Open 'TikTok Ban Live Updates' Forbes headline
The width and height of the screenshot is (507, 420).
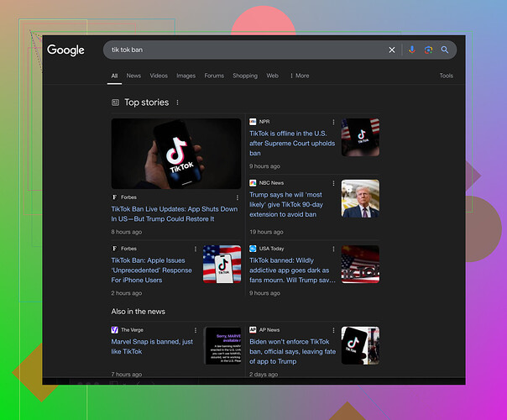[175, 214]
